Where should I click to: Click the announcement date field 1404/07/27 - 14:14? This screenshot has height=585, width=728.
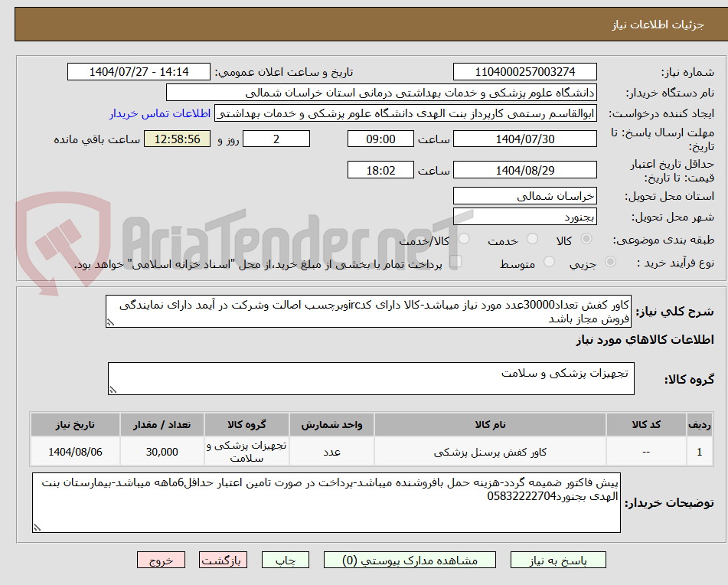(x=139, y=72)
